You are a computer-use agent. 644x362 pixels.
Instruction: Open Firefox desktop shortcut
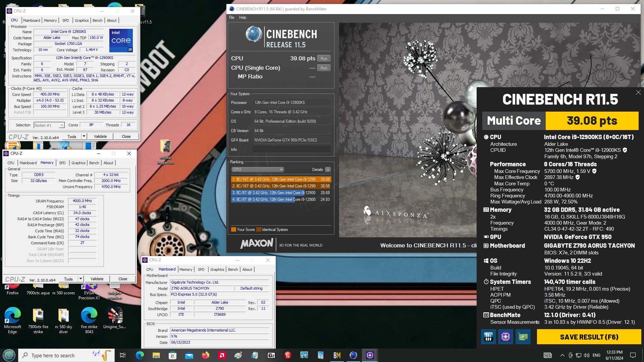(x=13, y=288)
